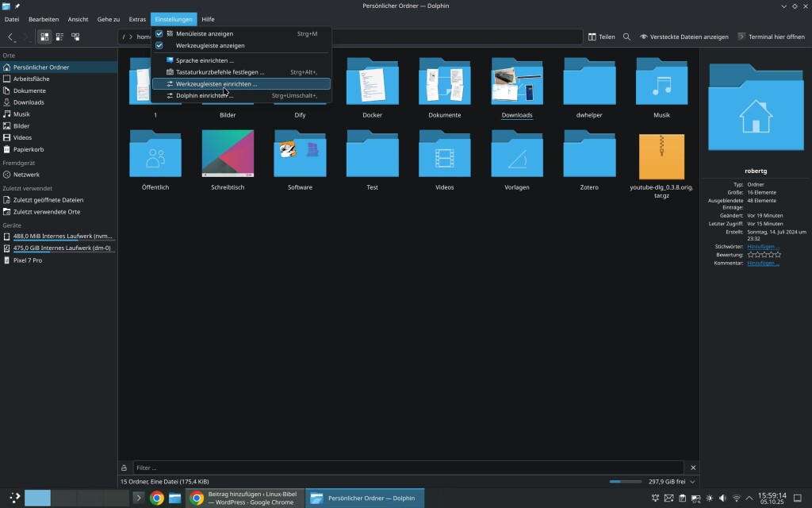The image size is (812, 508).
Task: Open the volume icon in system tray
Action: click(722, 498)
